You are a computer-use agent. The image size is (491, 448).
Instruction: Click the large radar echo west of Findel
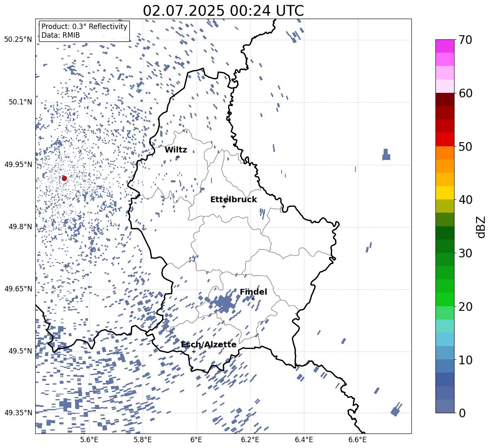pos(224,303)
